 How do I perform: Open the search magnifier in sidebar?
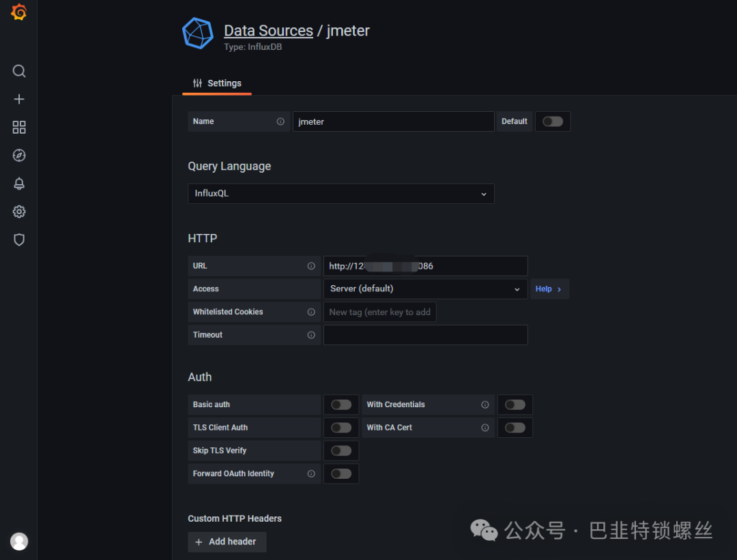click(x=19, y=71)
